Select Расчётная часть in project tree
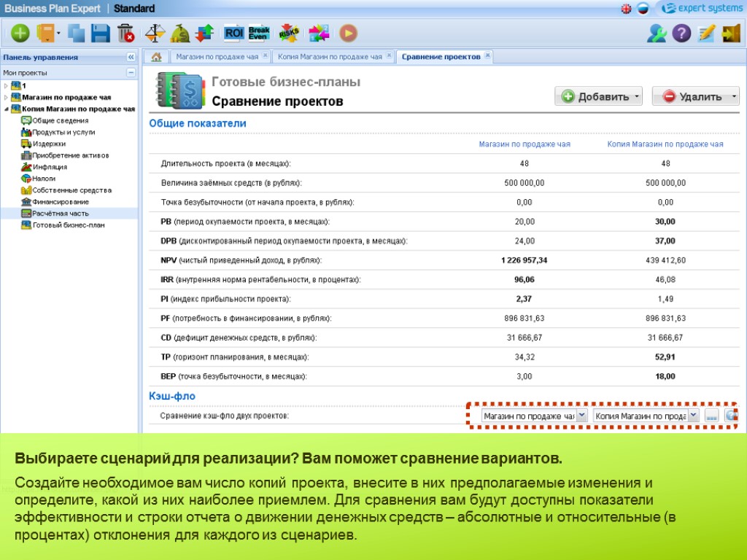This screenshot has height=560, width=747. (61, 214)
